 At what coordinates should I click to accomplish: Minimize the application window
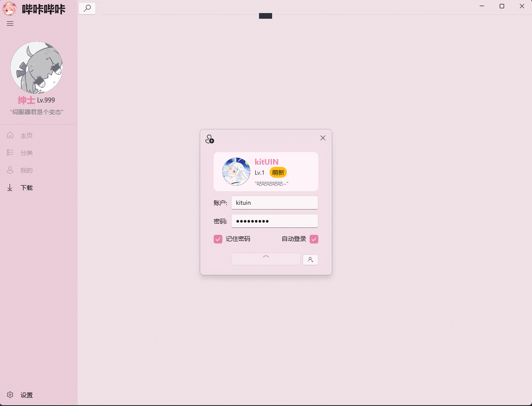(482, 6)
